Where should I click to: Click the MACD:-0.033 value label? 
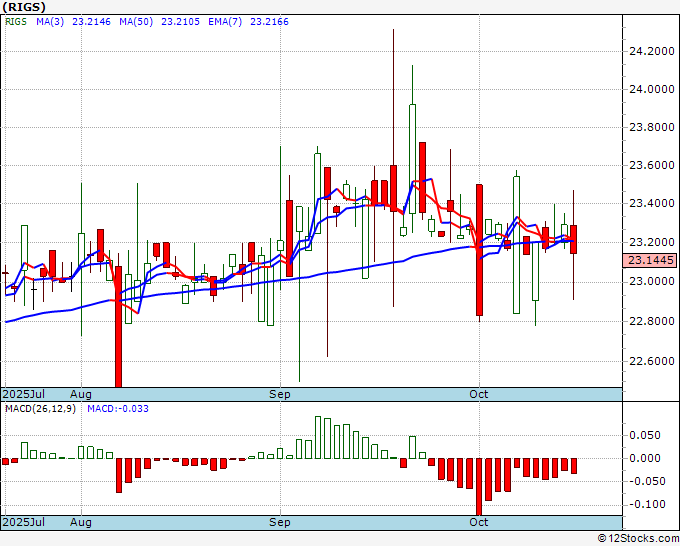(118, 409)
